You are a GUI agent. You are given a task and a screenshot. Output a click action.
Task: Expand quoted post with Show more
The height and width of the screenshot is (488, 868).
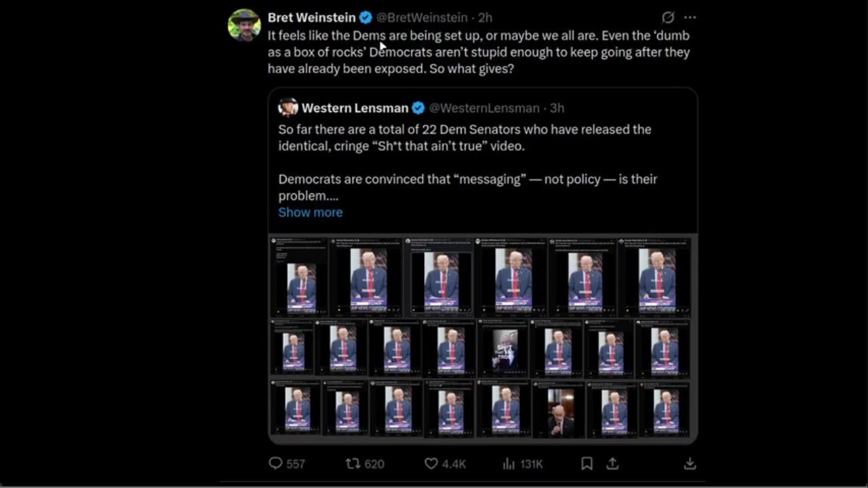[310, 212]
